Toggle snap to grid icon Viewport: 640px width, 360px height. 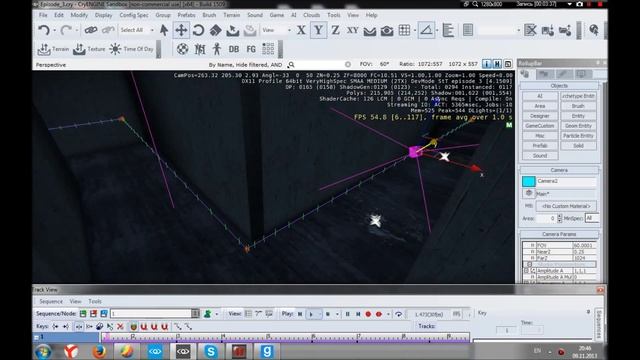click(404, 30)
